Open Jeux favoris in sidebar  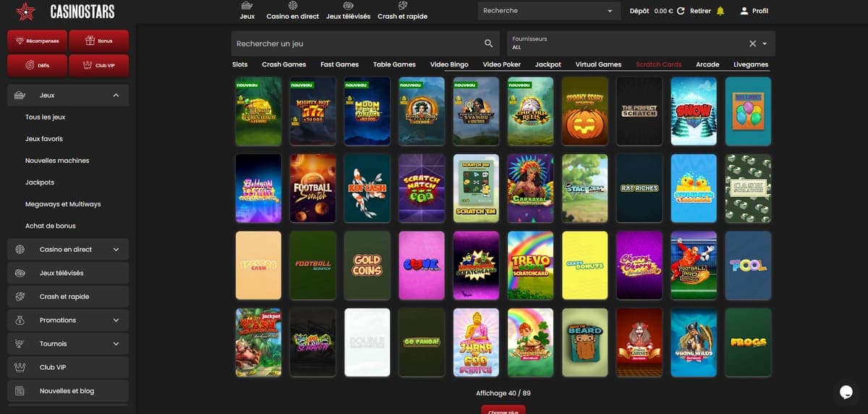coord(44,139)
